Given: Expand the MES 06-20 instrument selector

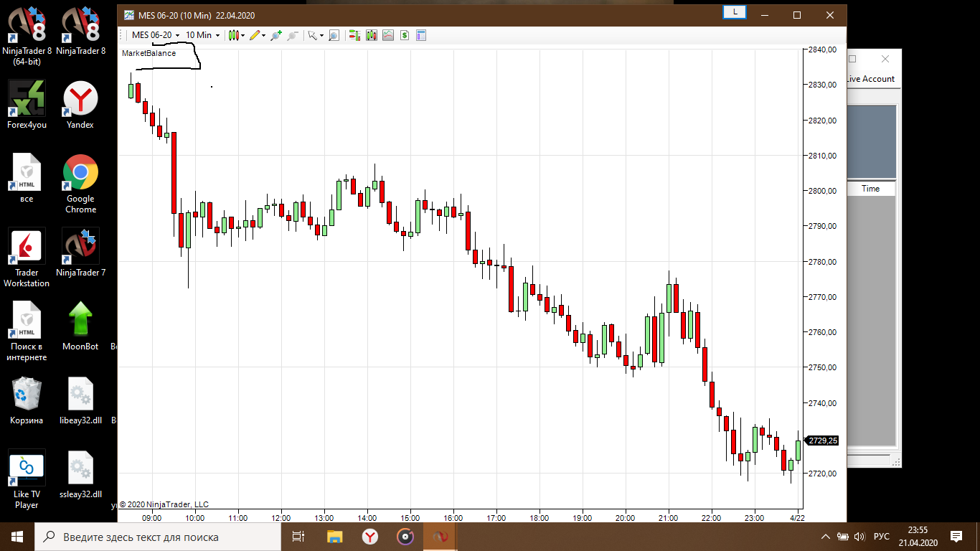Looking at the screenshot, I should click(155, 35).
